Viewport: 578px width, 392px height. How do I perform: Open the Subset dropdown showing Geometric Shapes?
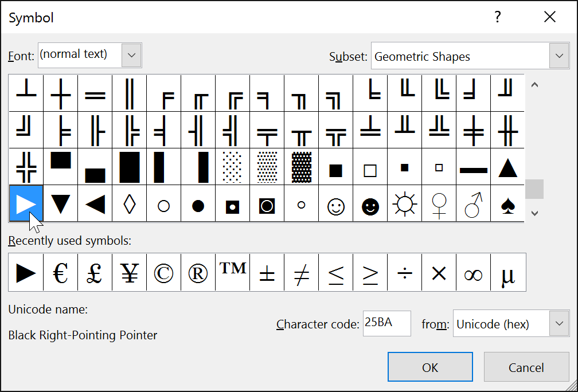[x=559, y=56]
